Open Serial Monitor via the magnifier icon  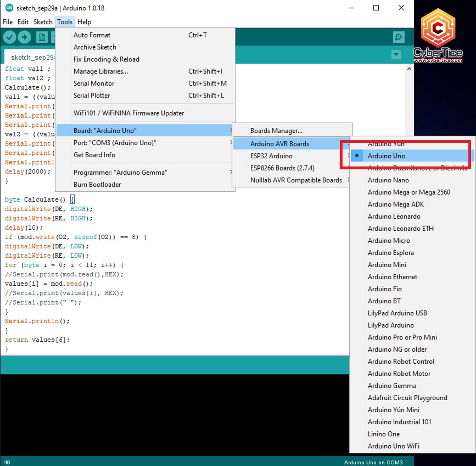(x=399, y=37)
